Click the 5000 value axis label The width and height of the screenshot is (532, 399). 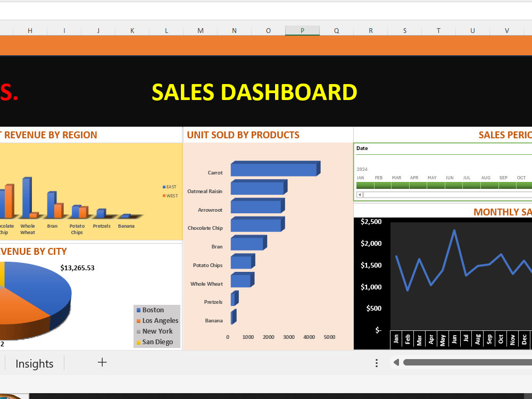(x=329, y=337)
